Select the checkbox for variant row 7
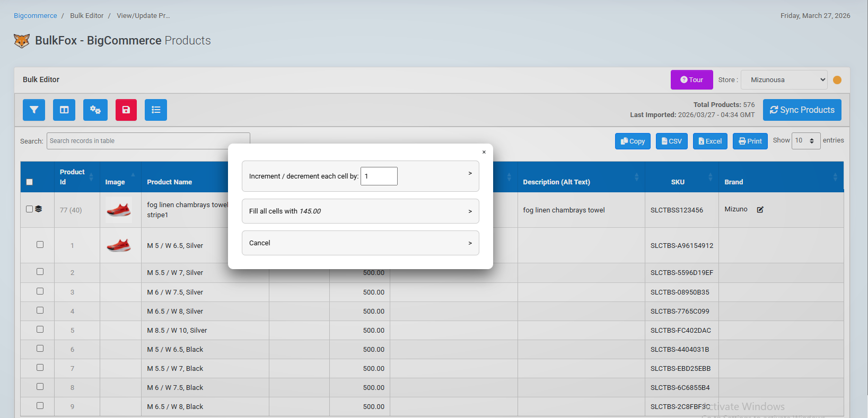868x418 pixels. tap(40, 367)
